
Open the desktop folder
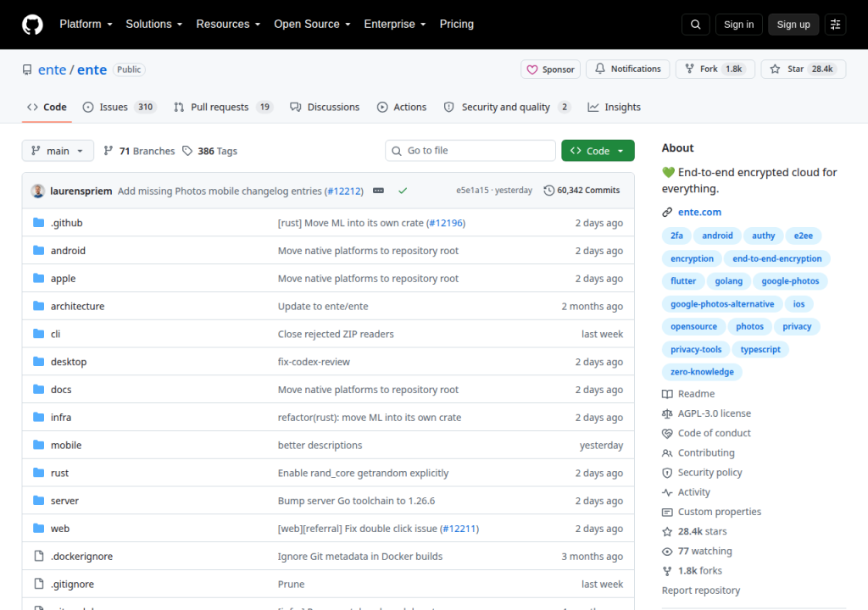coord(69,362)
